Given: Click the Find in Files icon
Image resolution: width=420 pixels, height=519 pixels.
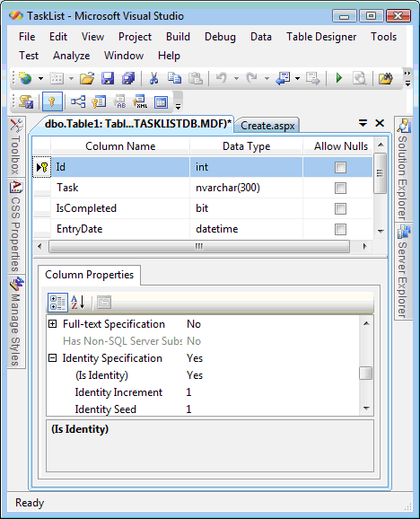Looking at the screenshot, I should pos(360,78).
